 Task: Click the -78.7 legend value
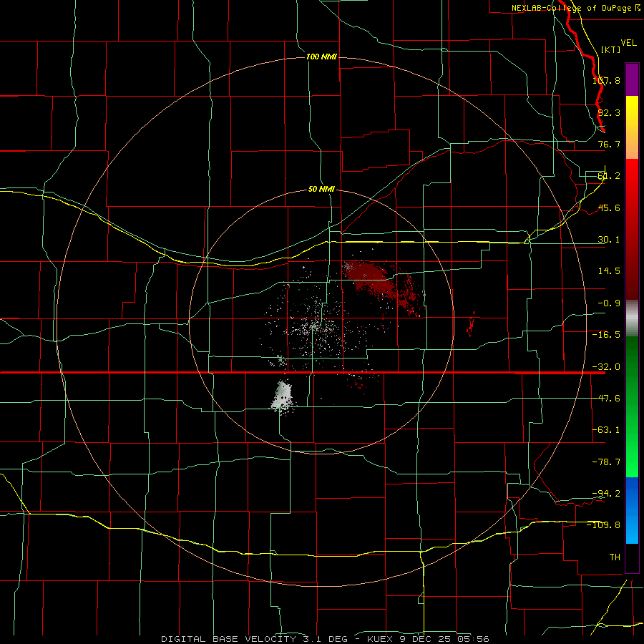pos(606,462)
